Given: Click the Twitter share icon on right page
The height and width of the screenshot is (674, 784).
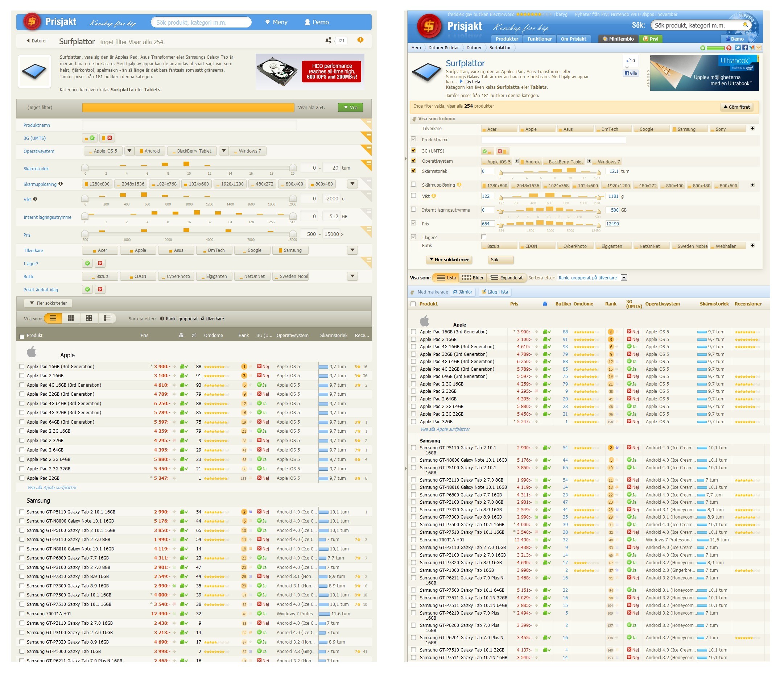Looking at the screenshot, I should pos(738,47).
